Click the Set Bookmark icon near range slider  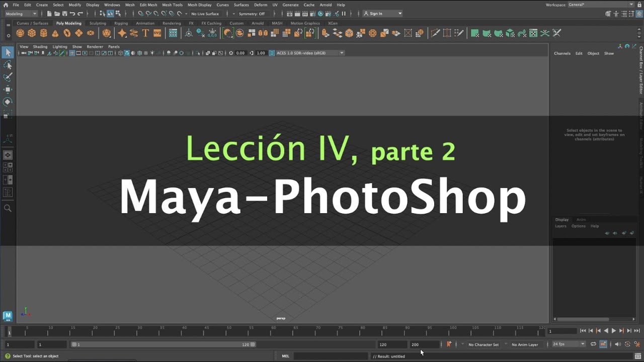[449, 344]
